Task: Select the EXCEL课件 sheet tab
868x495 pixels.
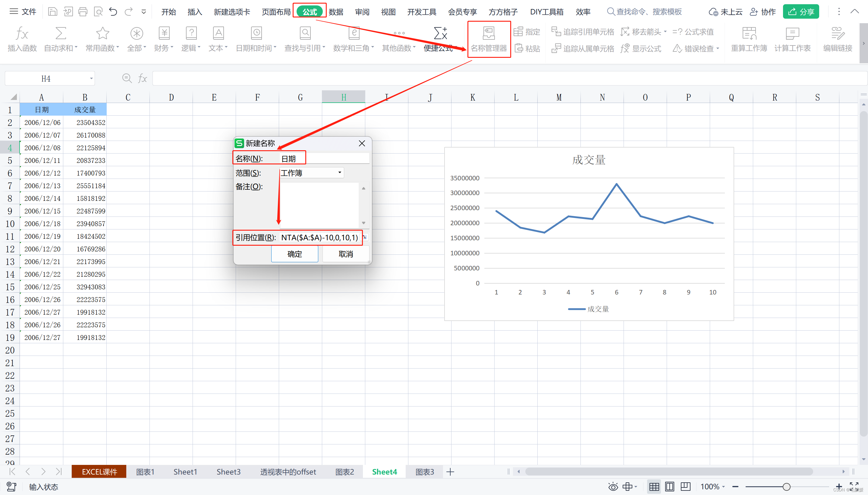Action: coord(99,472)
